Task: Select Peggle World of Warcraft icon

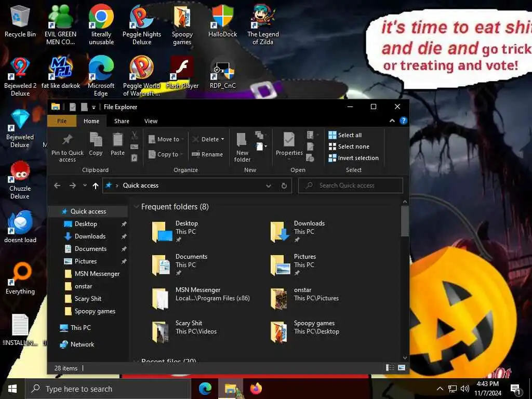Action: pos(142,77)
